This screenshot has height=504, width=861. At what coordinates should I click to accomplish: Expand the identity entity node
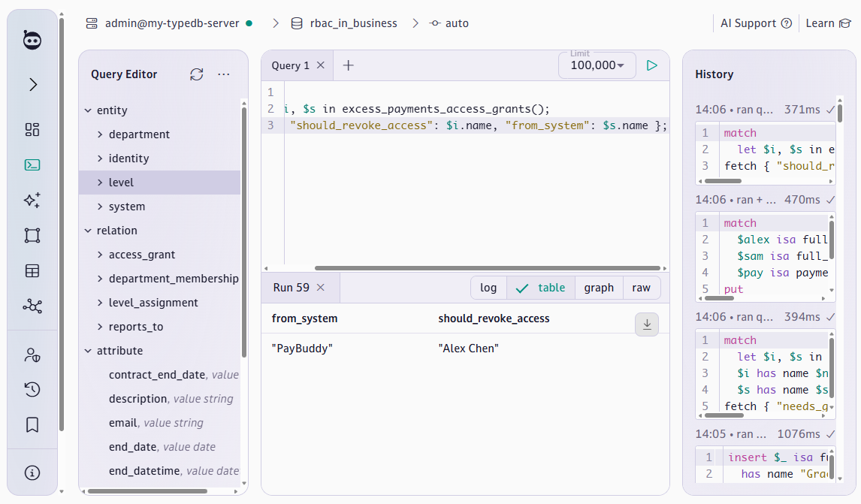100,158
